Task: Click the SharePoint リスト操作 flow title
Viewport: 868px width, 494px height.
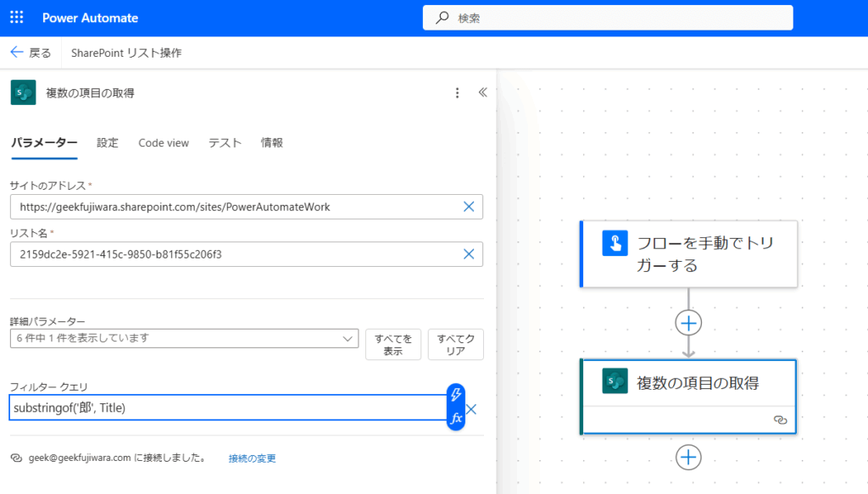Action: click(x=126, y=53)
